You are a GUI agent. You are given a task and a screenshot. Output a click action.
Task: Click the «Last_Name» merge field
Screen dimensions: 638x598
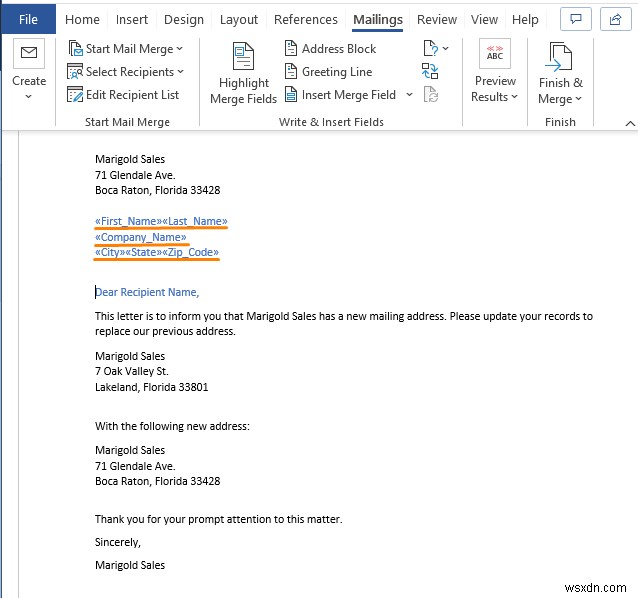click(195, 221)
